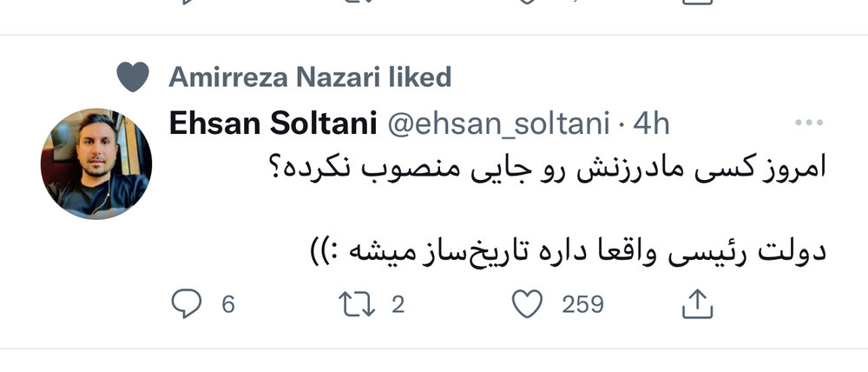Open the three-dot more options menu
This screenshot has width=868, height=372.
point(807,124)
